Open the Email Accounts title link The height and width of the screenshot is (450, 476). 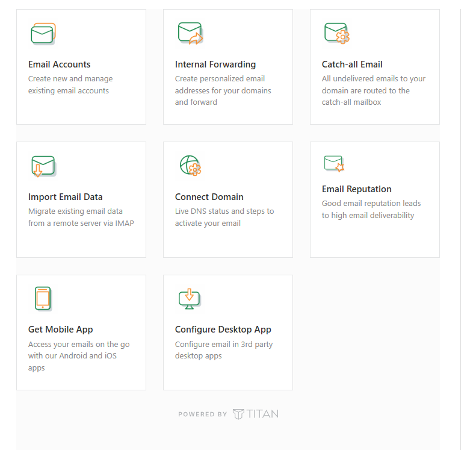(60, 64)
